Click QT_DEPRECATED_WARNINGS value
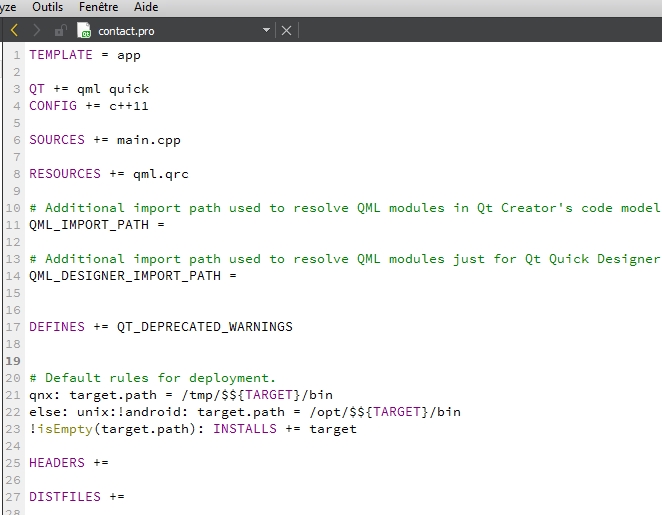 pyautogui.click(x=205, y=327)
